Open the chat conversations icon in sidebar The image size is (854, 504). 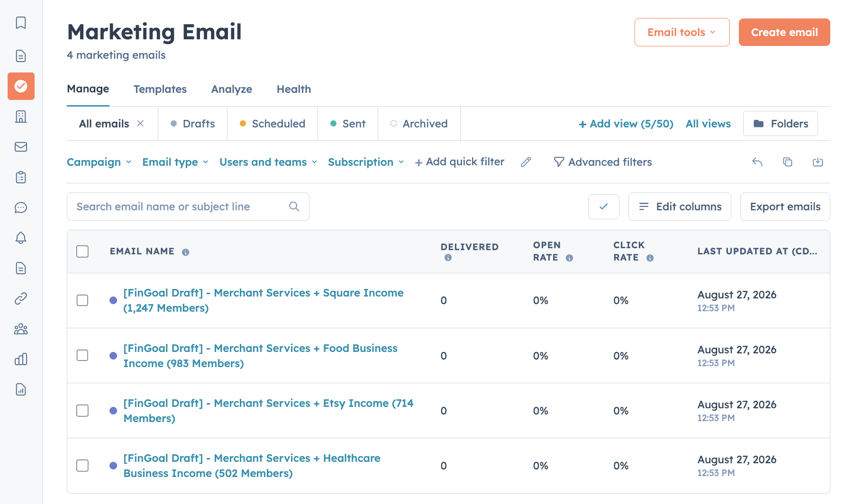[21, 207]
